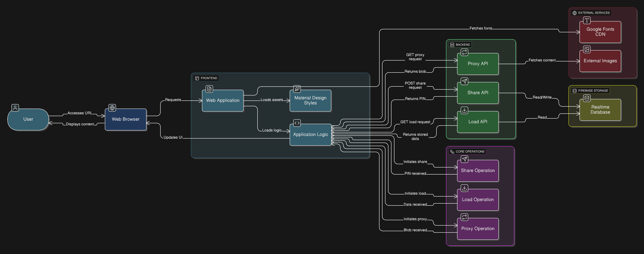
Task: Click the paper plane icon above Share API
Action: tap(464, 81)
